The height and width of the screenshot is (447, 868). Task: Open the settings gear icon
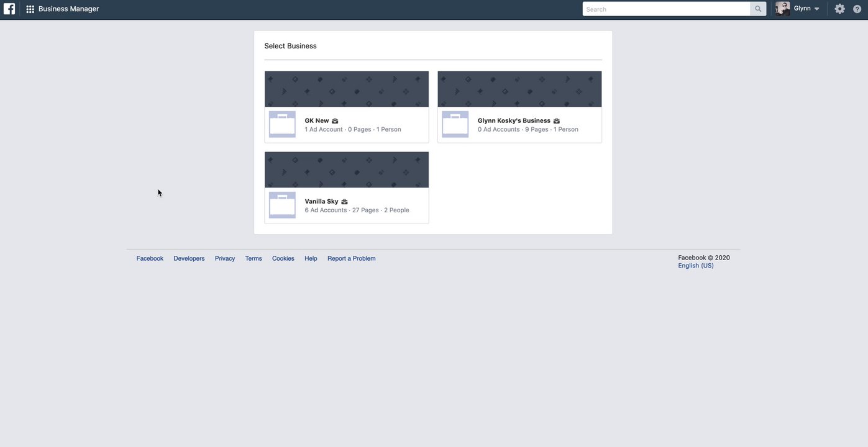pos(840,9)
